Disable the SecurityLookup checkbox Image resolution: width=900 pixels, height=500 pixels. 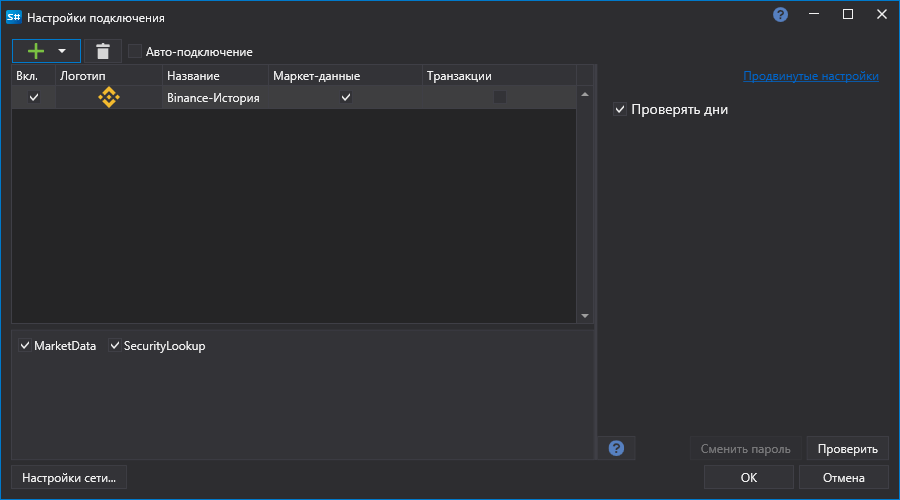114,346
